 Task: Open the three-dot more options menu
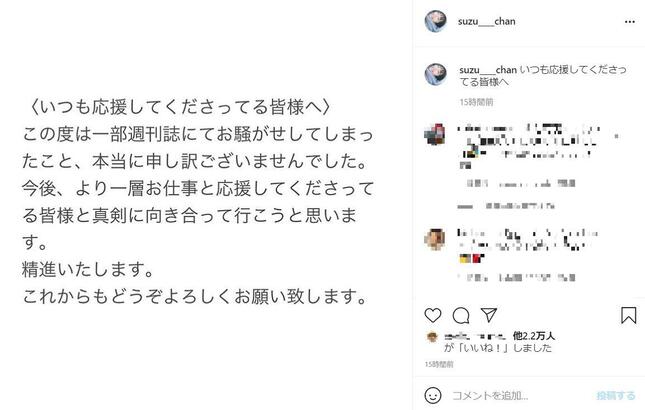coord(629,21)
